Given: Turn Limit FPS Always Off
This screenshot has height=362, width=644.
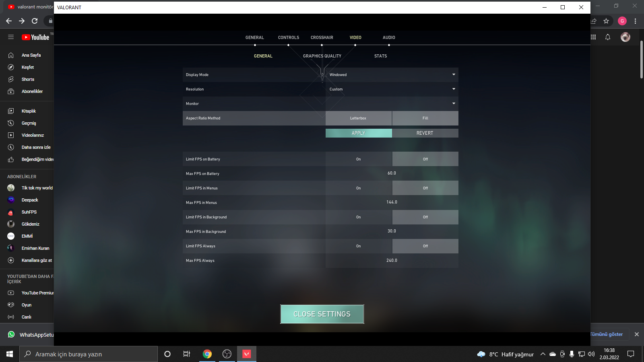Looking at the screenshot, I should (x=425, y=246).
